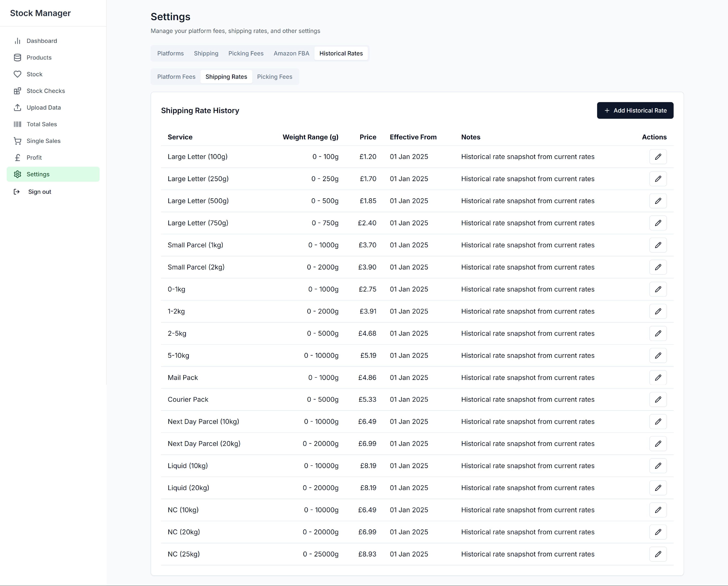728x586 pixels.
Task: Switch to Platform Fees sub-tab
Action: 176,77
